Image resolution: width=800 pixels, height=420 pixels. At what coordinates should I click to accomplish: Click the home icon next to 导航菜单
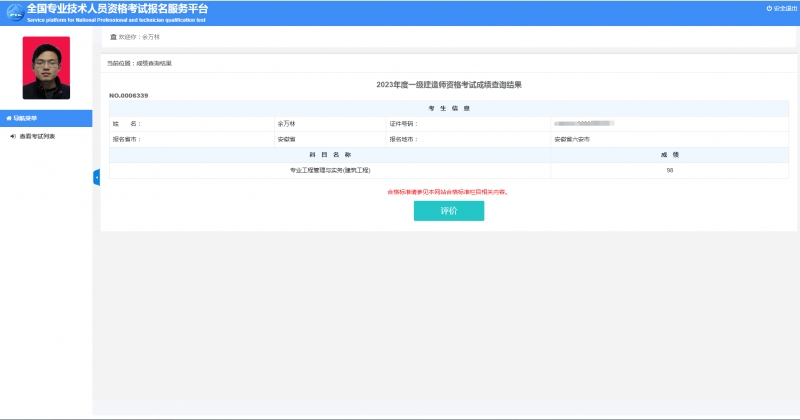8,118
